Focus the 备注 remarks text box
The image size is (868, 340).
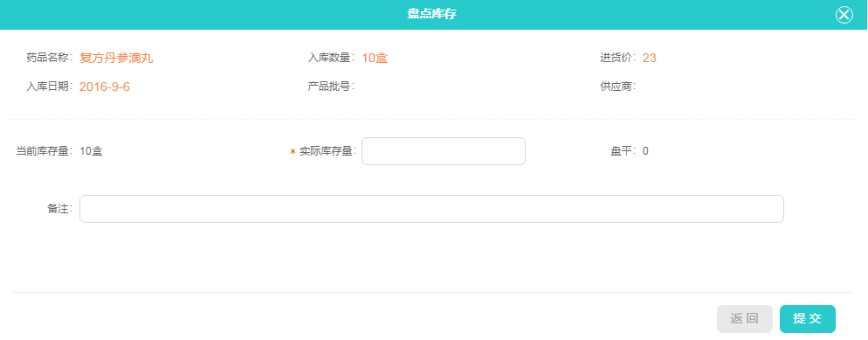coord(431,209)
